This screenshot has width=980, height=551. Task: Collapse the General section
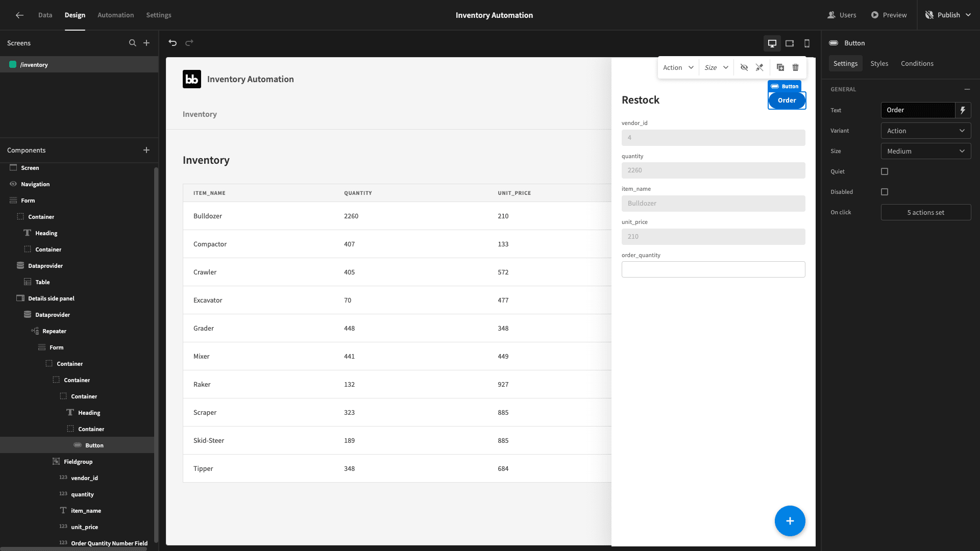(967, 89)
